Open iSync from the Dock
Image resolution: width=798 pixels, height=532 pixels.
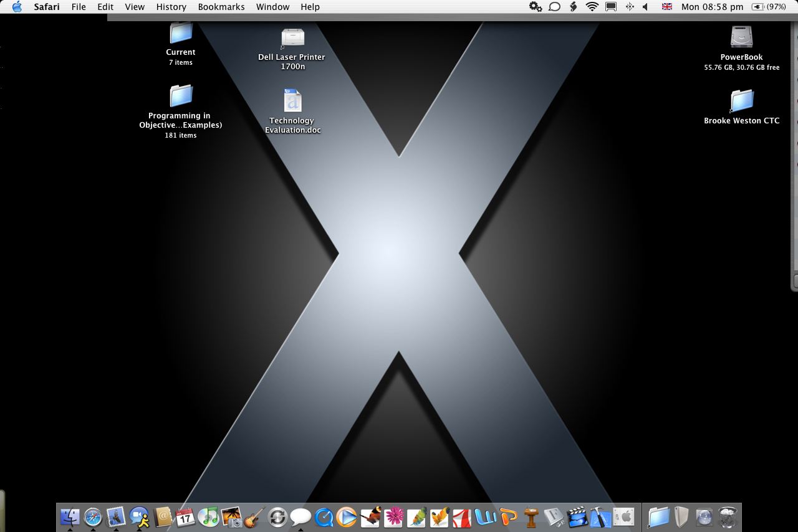coord(277,517)
